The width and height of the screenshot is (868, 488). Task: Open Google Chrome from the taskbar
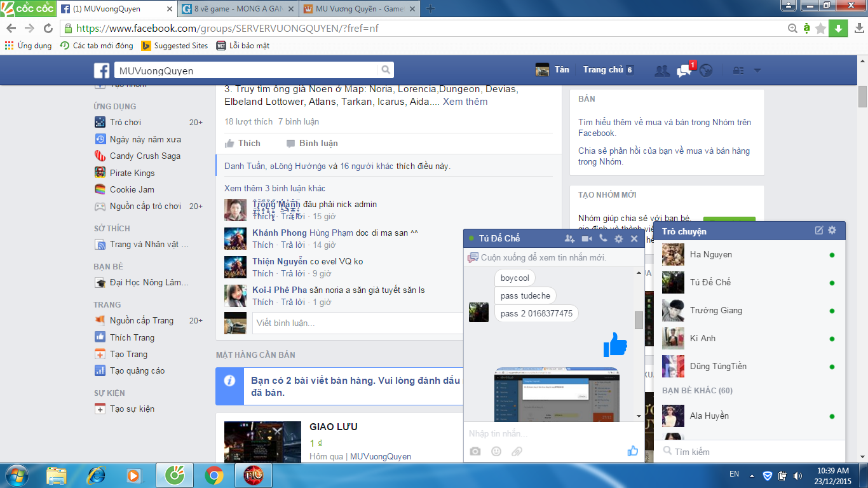(214, 475)
